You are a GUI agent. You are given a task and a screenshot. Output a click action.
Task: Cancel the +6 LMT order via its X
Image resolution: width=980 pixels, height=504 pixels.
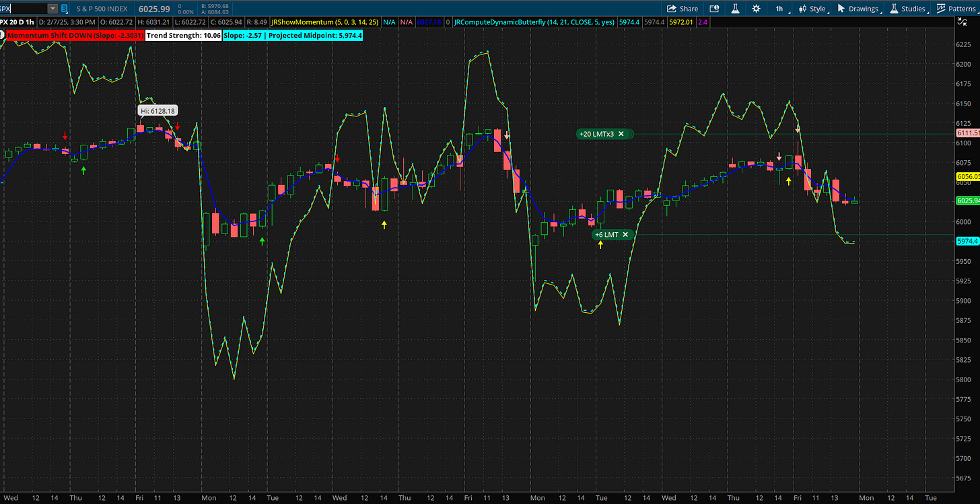coord(625,234)
